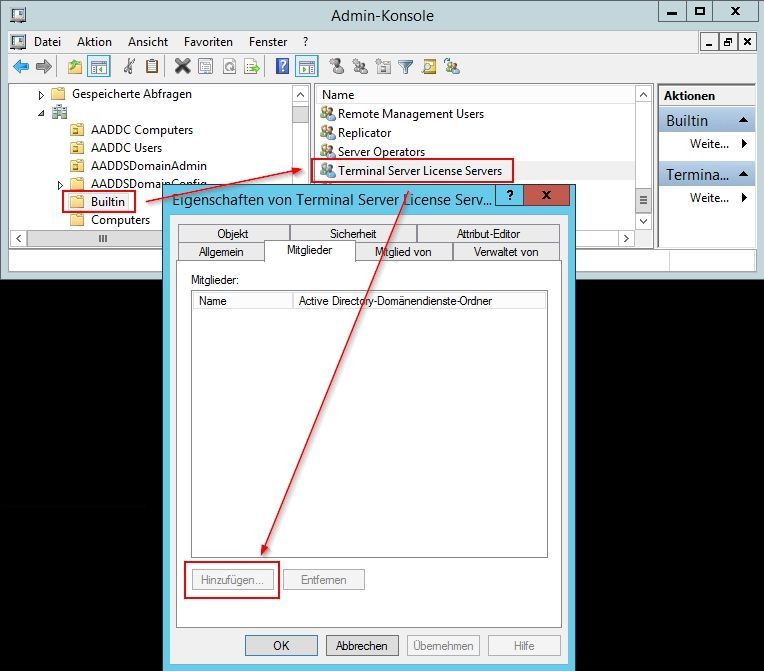Create a new organizational unit icon

[383, 66]
